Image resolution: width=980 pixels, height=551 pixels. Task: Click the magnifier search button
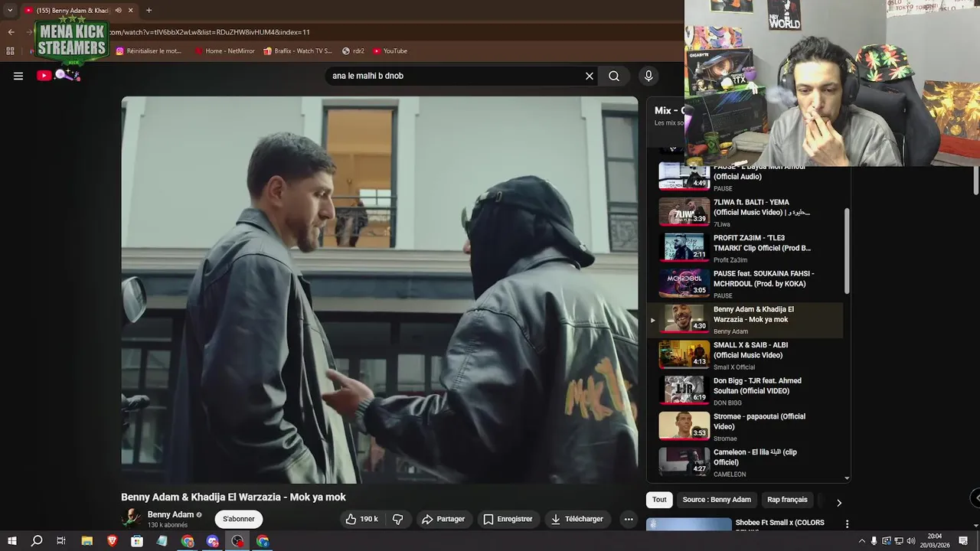[x=614, y=76]
